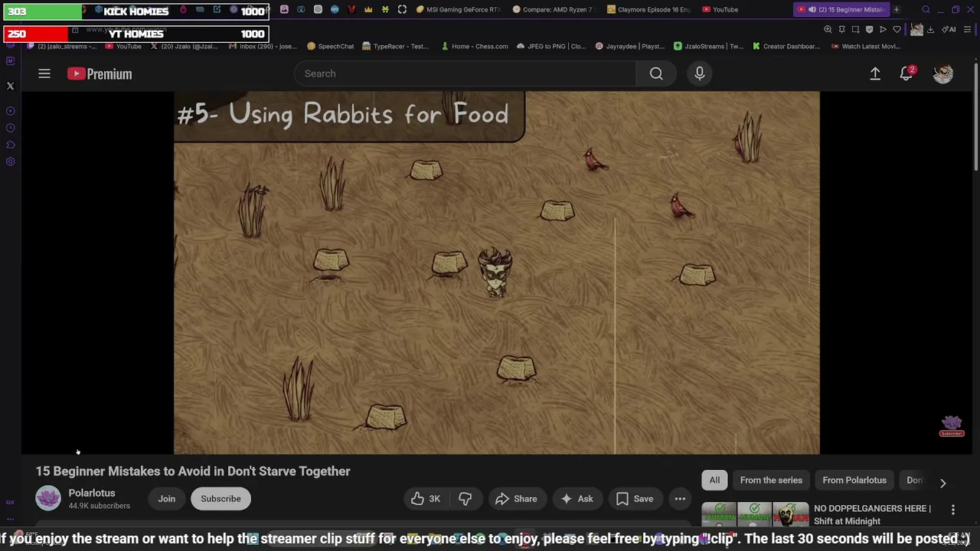The image size is (980, 551).
Task: Open more actions three-dot menu under video
Action: tap(680, 499)
